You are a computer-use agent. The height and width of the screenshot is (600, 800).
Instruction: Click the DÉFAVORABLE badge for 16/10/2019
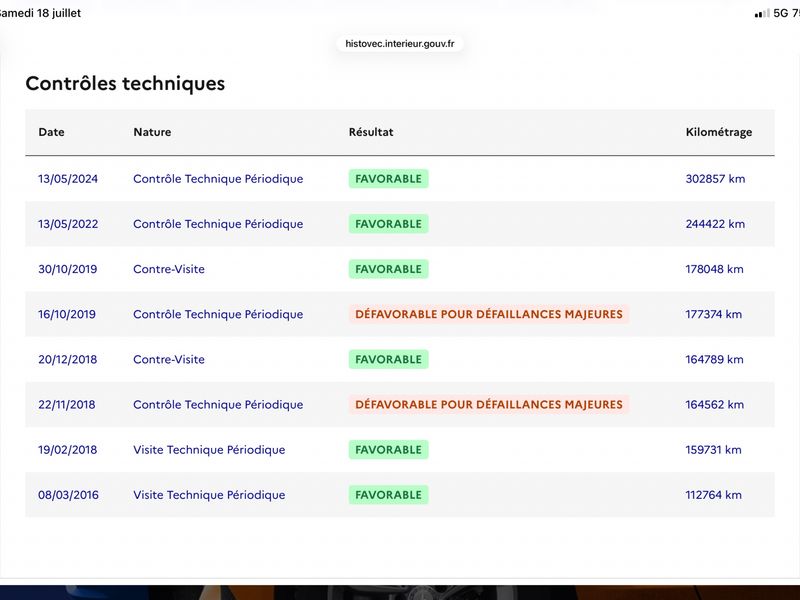pyautogui.click(x=489, y=314)
